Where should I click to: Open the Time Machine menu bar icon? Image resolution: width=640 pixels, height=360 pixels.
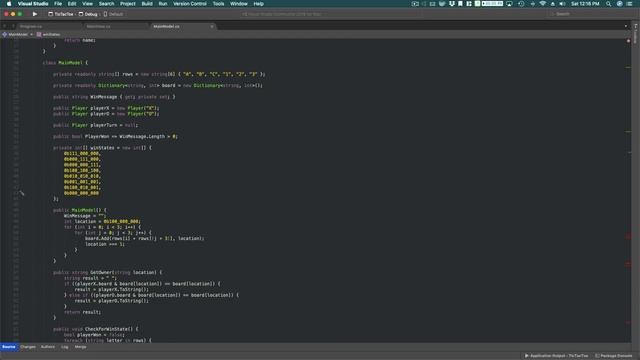coord(521,4)
